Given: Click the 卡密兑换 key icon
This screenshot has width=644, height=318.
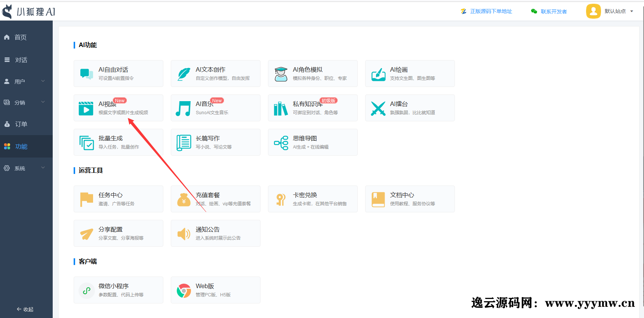Looking at the screenshot, I should coord(281,200).
